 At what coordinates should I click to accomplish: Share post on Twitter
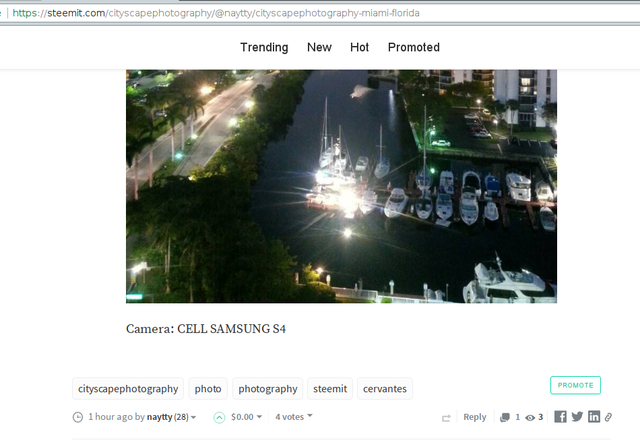tap(577, 417)
